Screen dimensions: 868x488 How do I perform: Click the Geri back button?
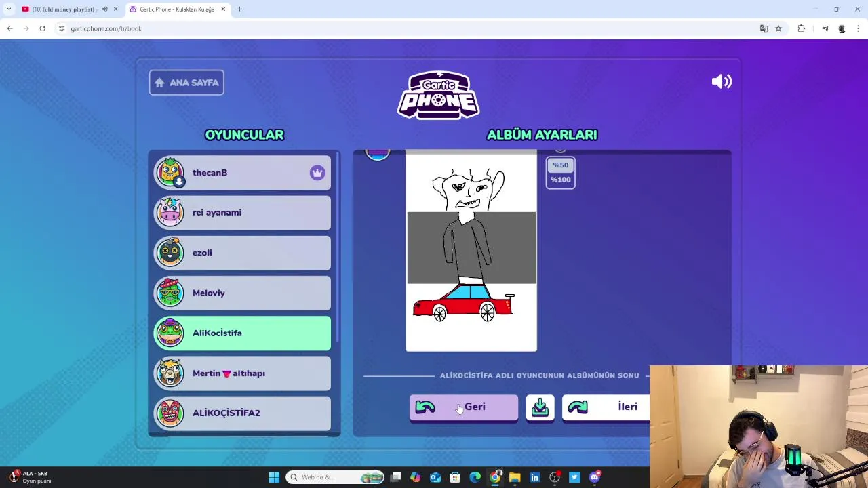point(463,407)
